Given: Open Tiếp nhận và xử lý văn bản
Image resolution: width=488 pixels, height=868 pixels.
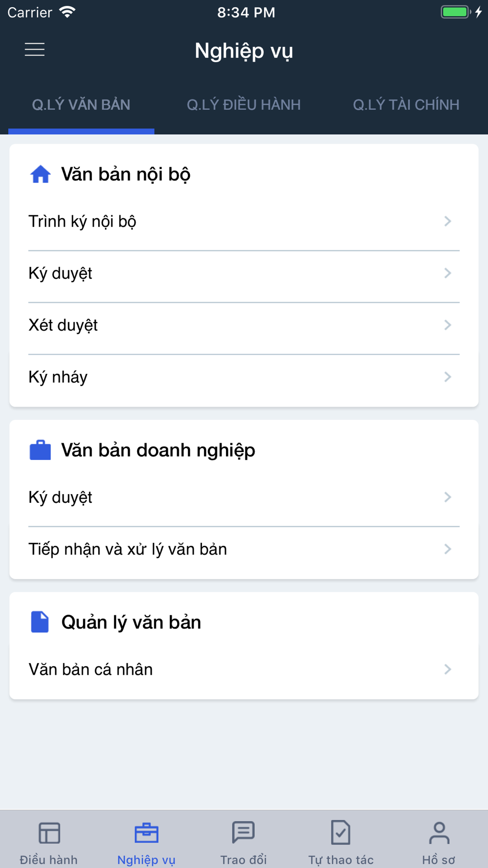Looking at the screenshot, I should [x=244, y=549].
